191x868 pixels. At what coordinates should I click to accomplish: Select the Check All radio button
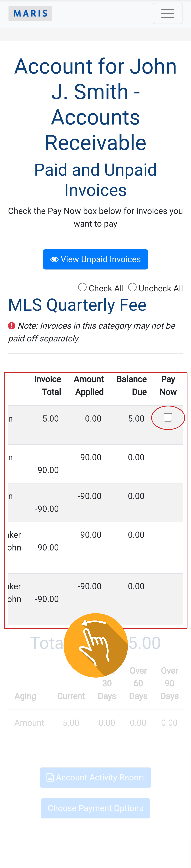coord(82,287)
